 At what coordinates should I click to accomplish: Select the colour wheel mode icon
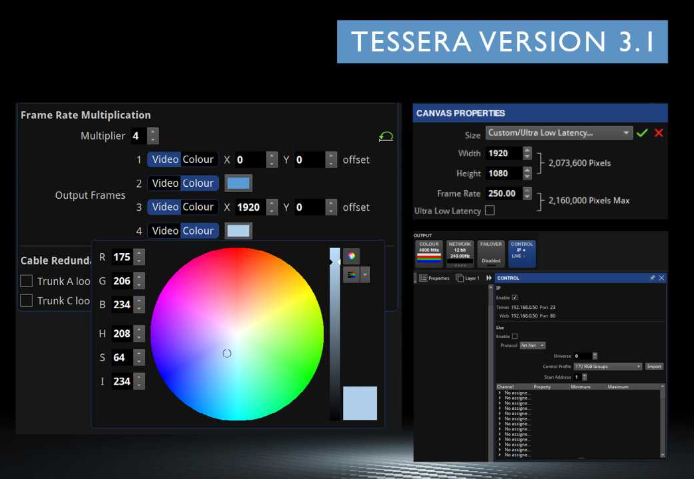click(x=351, y=256)
